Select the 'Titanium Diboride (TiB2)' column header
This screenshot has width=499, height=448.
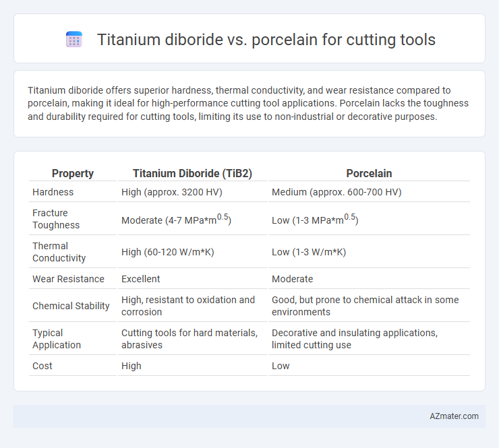tap(192, 173)
